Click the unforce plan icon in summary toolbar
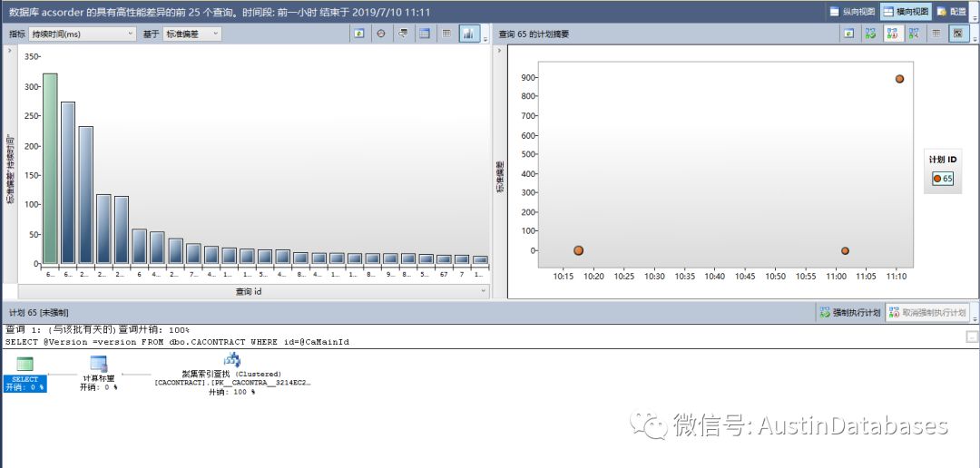 coord(892,34)
